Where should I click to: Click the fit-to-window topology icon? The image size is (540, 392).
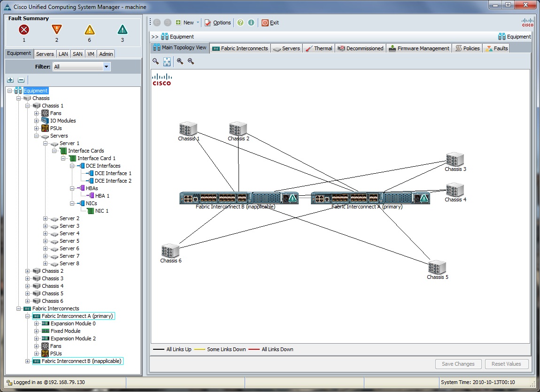click(x=167, y=61)
